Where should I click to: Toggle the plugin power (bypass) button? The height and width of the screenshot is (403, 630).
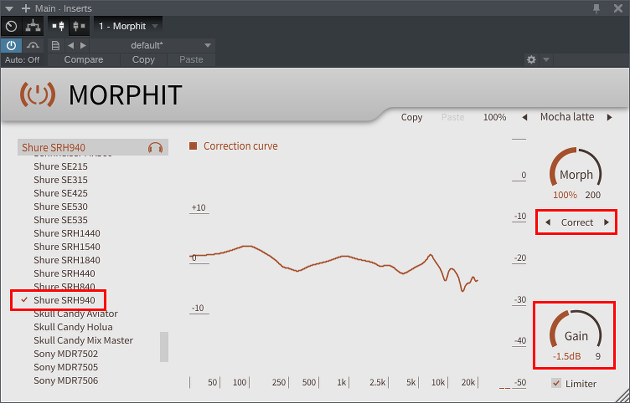[x=11, y=45]
